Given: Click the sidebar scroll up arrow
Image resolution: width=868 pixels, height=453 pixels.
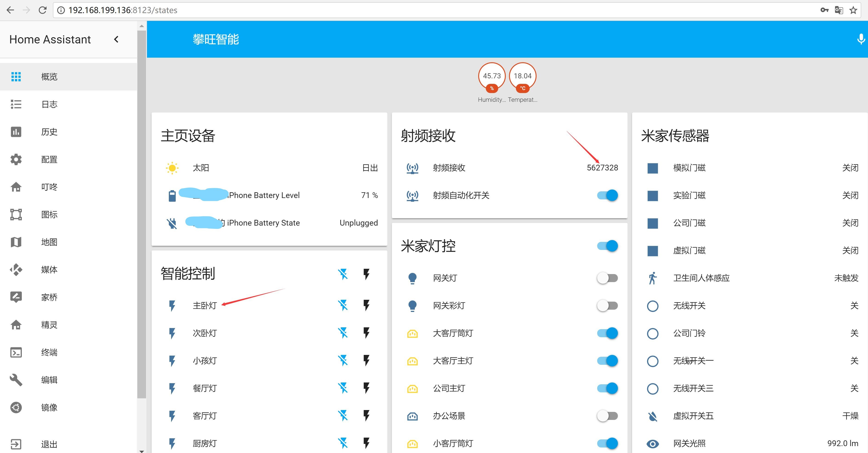Looking at the screenshot, I should click(x=141, y=26).
